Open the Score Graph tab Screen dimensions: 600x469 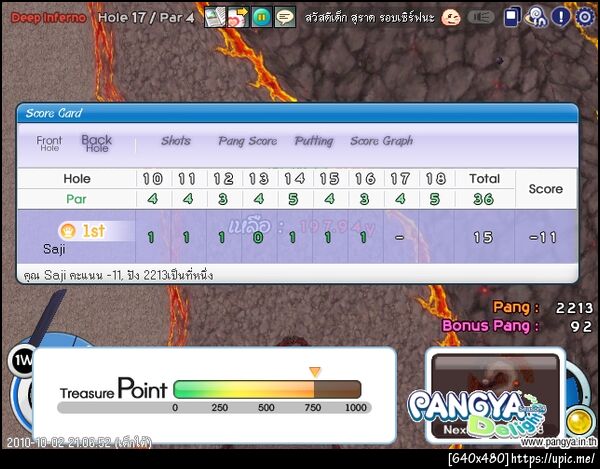coord(382,141)
